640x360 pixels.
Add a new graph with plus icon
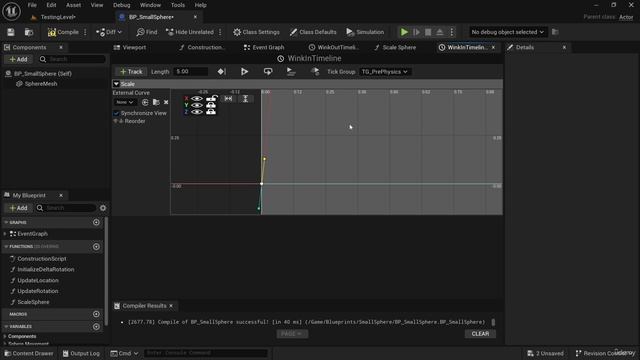point(96,222)
